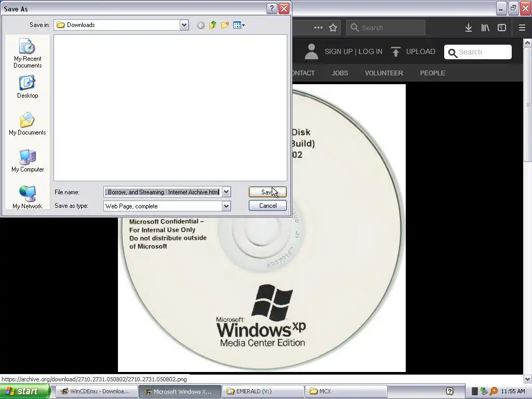
Task: Open the Firefox library icon
Action: (x=485, y=28)
